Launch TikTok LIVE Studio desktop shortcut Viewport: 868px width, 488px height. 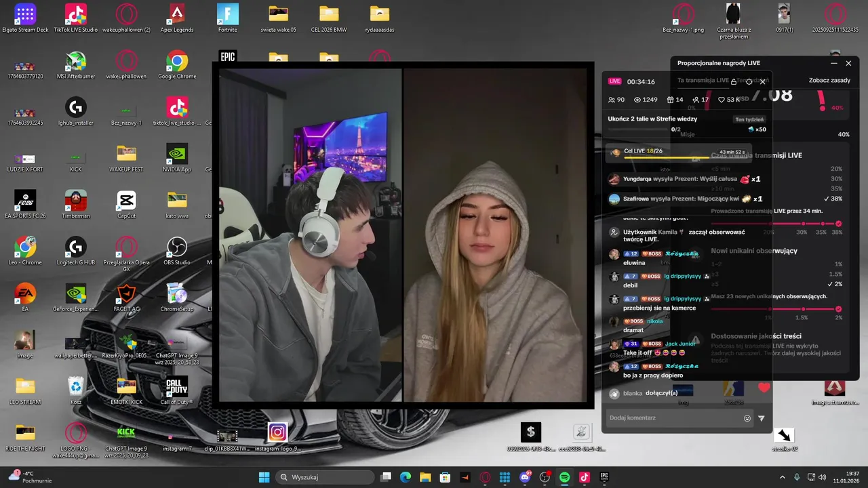(75, 18)
